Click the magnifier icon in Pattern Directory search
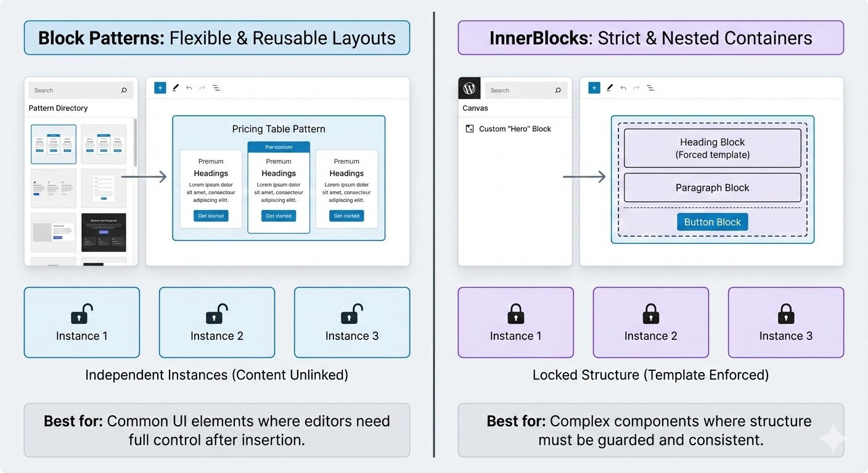Viewport: 868px width, 473px height. (124, 91)
